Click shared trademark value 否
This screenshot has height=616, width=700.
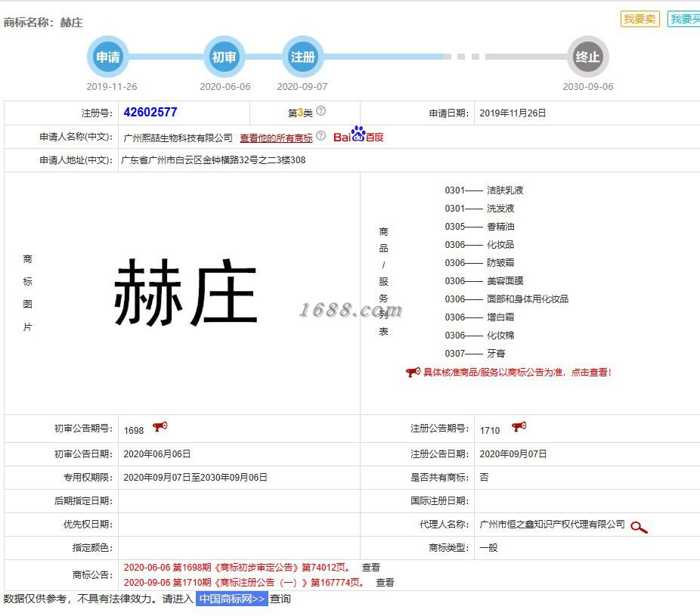[x=484, y=478]
